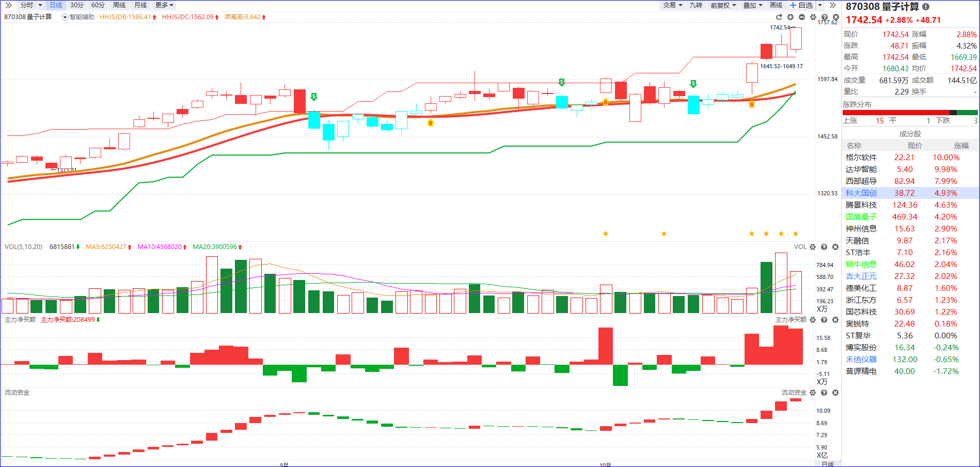
Task: Toggle 画线 drawing mode
Action: click(x=776, y=5)
